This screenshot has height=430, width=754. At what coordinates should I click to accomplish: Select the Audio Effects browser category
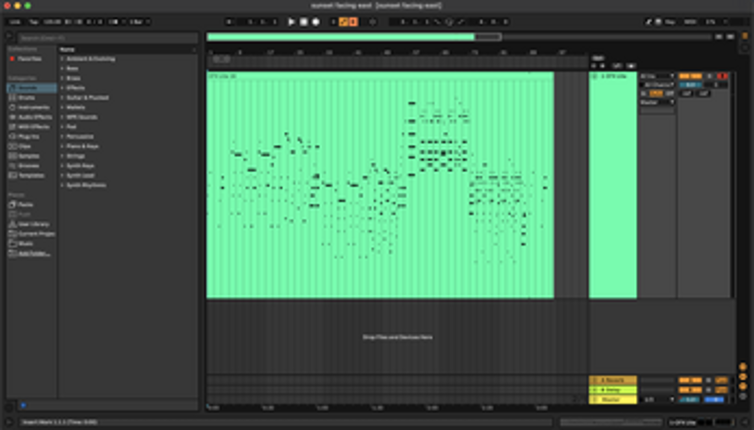(x=33, y=117)
